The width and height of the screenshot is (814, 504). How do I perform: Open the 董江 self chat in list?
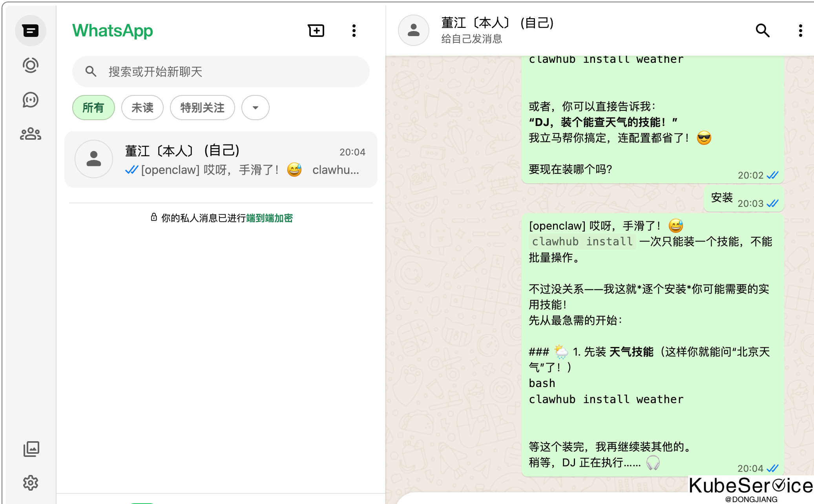221,159
